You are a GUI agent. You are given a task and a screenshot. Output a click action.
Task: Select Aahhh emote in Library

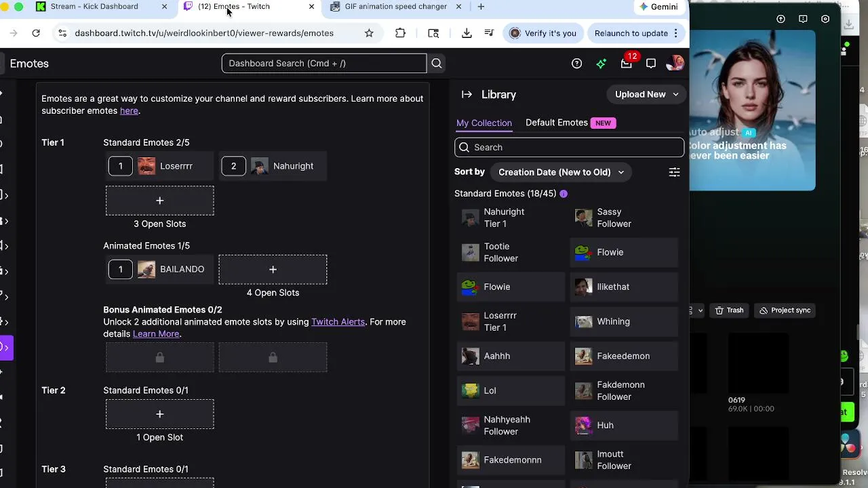(511, 356)
